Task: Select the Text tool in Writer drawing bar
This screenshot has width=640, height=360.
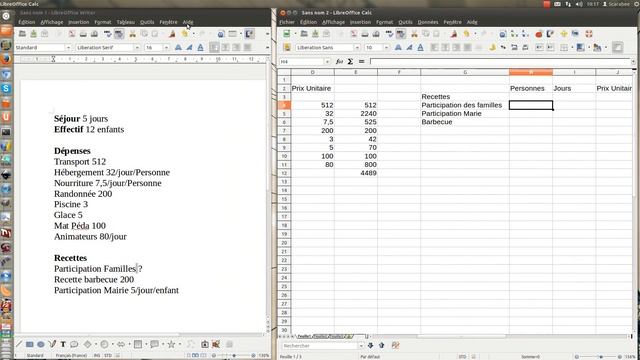Action: pyautogui.click(x=63, y=344)
